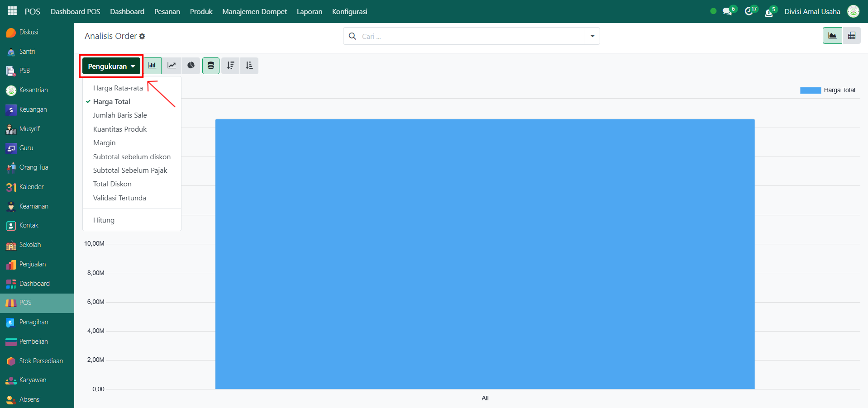Enable the Margin measure
This screenshot has width=868, height=408.
(x=105, y=143)
